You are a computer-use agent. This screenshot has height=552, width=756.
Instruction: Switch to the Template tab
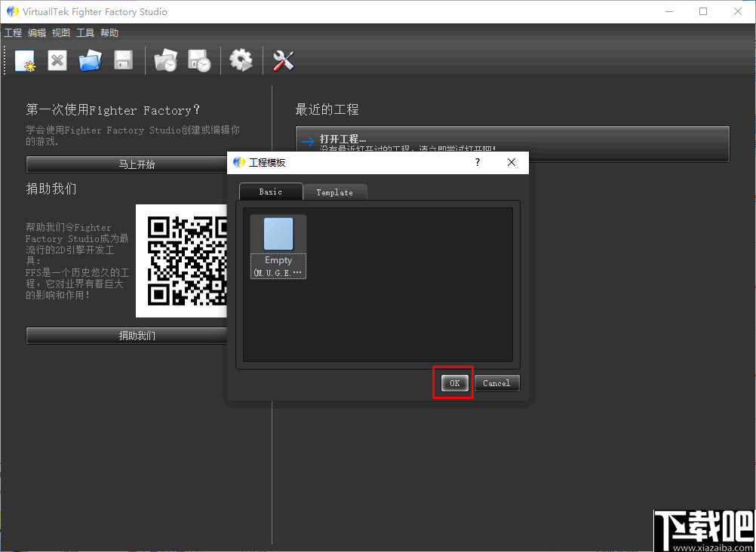click(334, 192)
